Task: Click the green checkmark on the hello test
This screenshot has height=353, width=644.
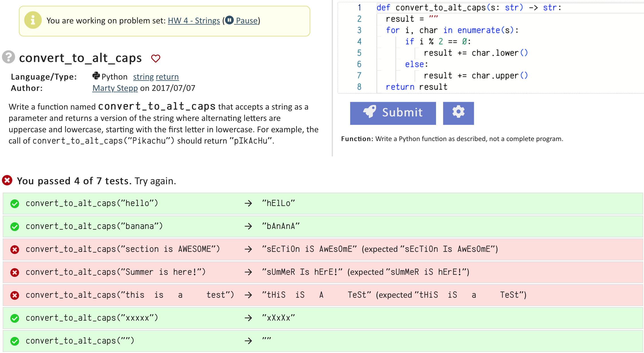Action: coord(14,203)
